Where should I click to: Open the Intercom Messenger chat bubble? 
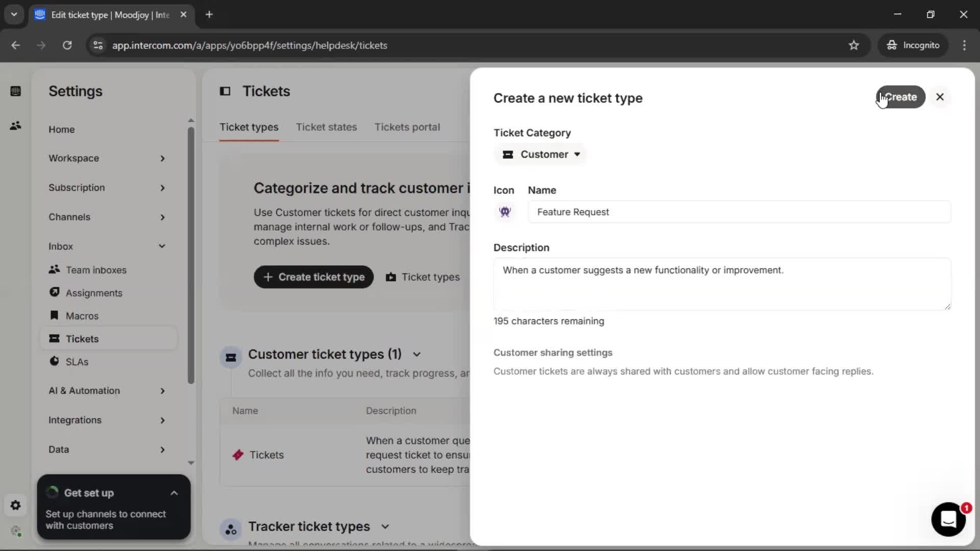tap(948, 519)
